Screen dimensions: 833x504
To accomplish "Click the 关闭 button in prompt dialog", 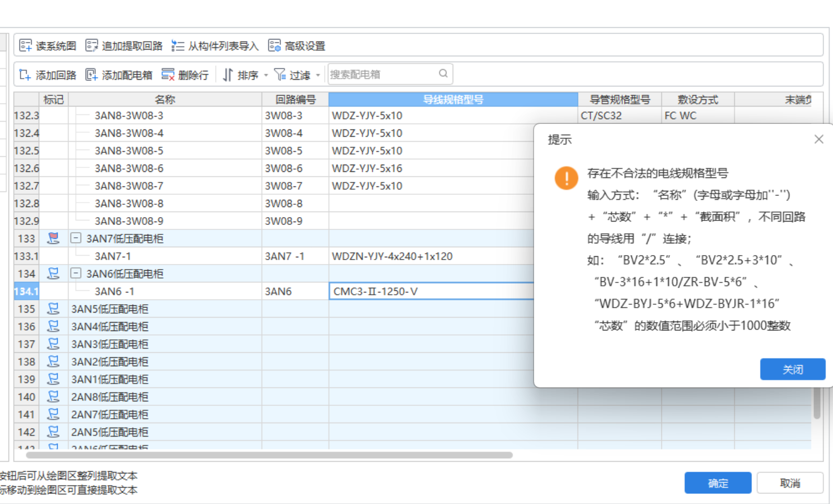I will (792, 369).
